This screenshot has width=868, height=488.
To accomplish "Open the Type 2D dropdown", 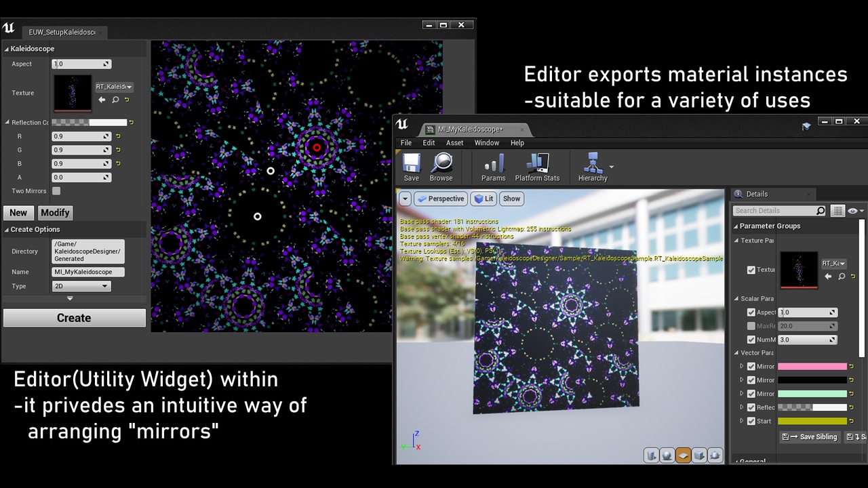I will pos(81,286).
